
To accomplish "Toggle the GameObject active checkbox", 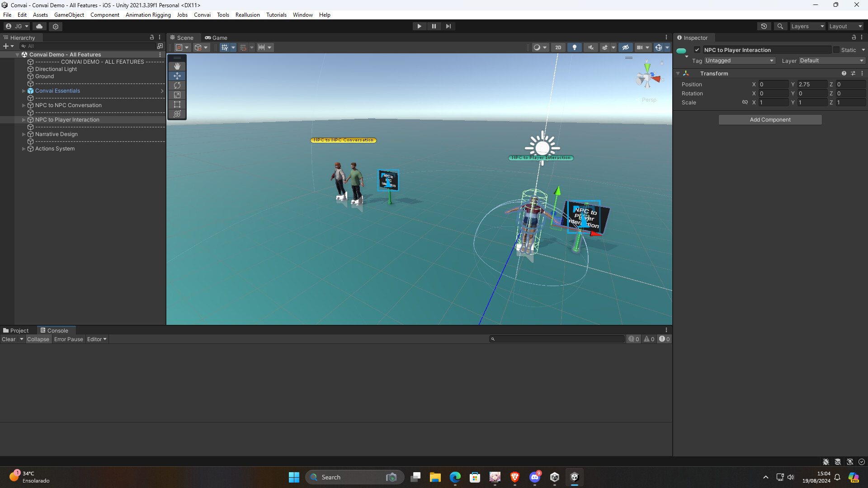I will click(x=697, y=50).
